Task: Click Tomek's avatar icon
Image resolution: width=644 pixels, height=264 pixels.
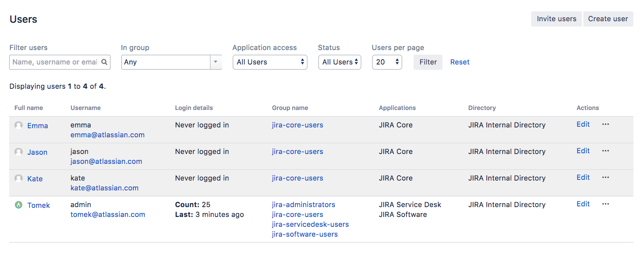Action: (x=19, y=205)
